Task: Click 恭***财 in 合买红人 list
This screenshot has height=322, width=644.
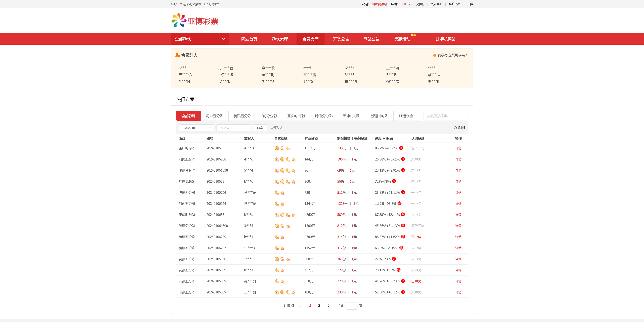Action: (x=268, y=75)
